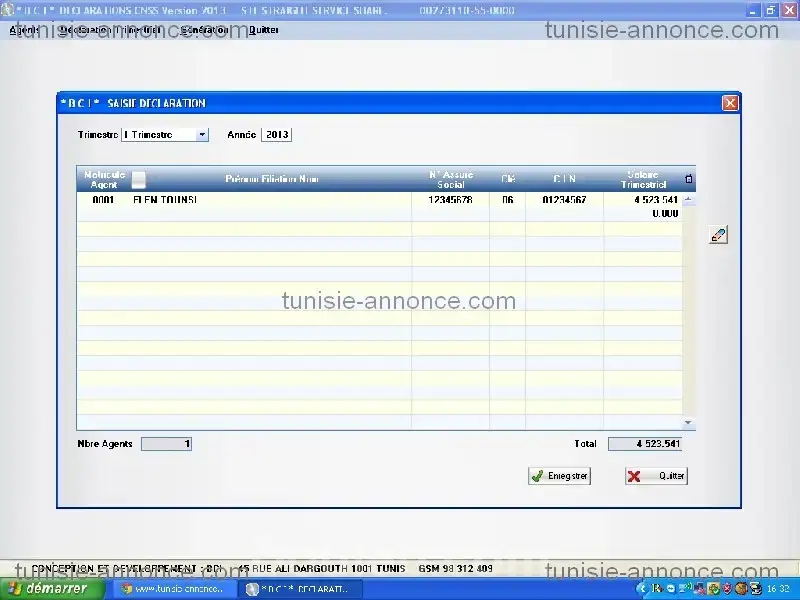Click the Prénom Filiation Nom column header
Image resolution: width=800 pixels, height=600 pixels.
(272, 179)
